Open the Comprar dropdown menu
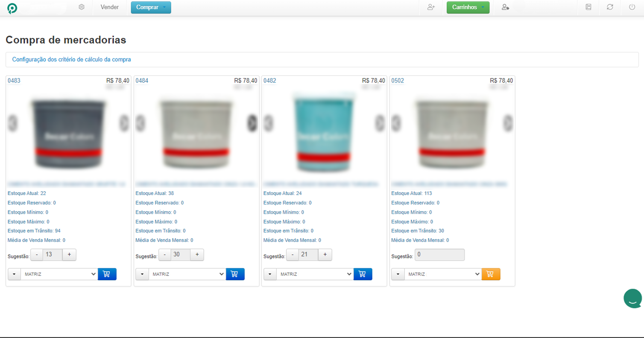This screenshot has width=644, height=338. pyautogui.click(x=151, y=8)
